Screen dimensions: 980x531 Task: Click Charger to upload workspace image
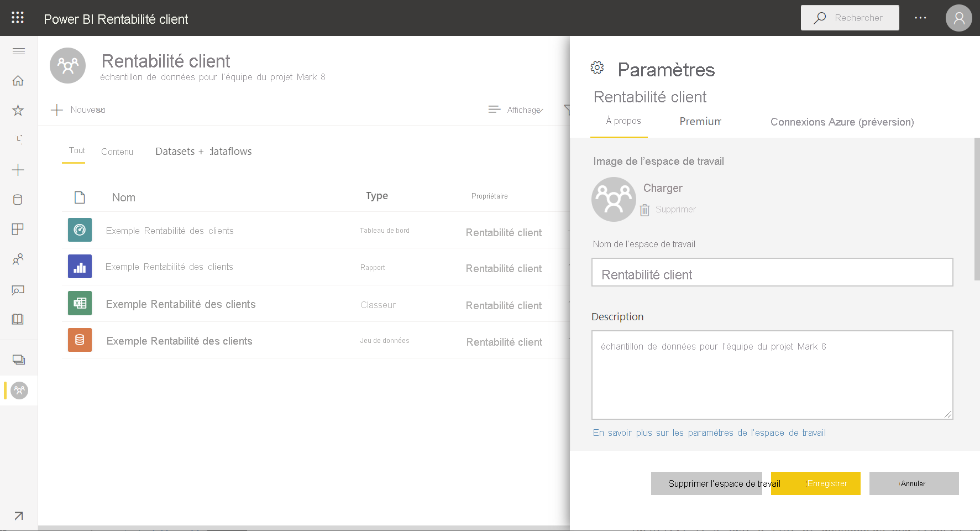tap(663, 188)
